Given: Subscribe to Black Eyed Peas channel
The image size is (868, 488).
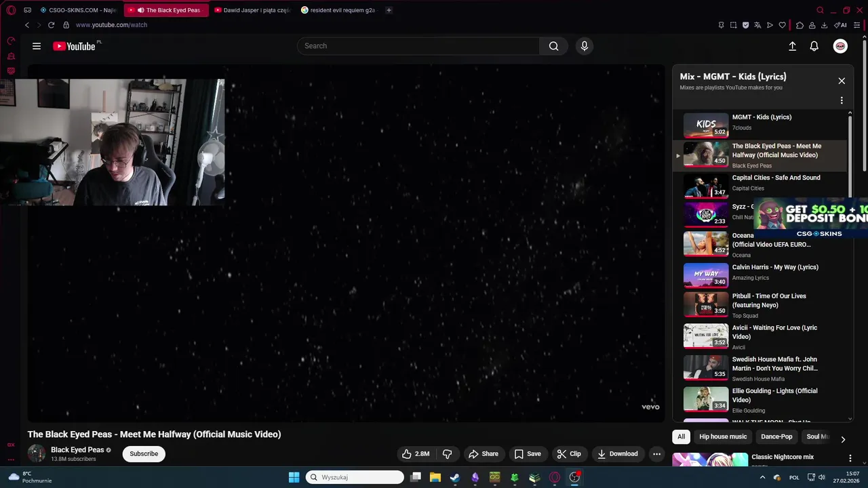Looking at the screenshot, I should coord(144,453).
